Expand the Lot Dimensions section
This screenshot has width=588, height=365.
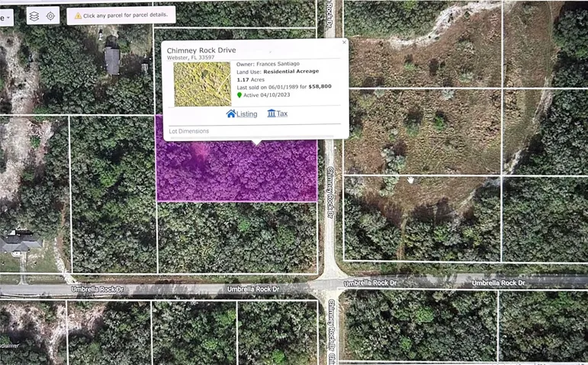point(188,131)
